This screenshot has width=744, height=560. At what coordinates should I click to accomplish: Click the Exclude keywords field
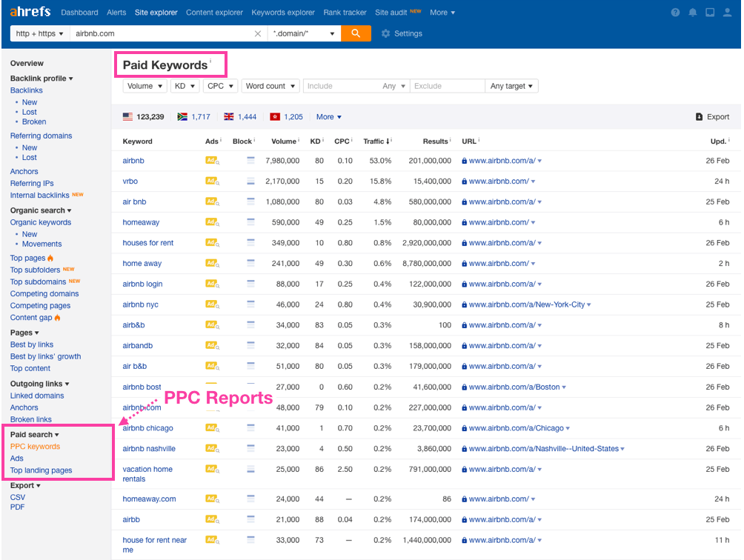click(x=448, y=86)
